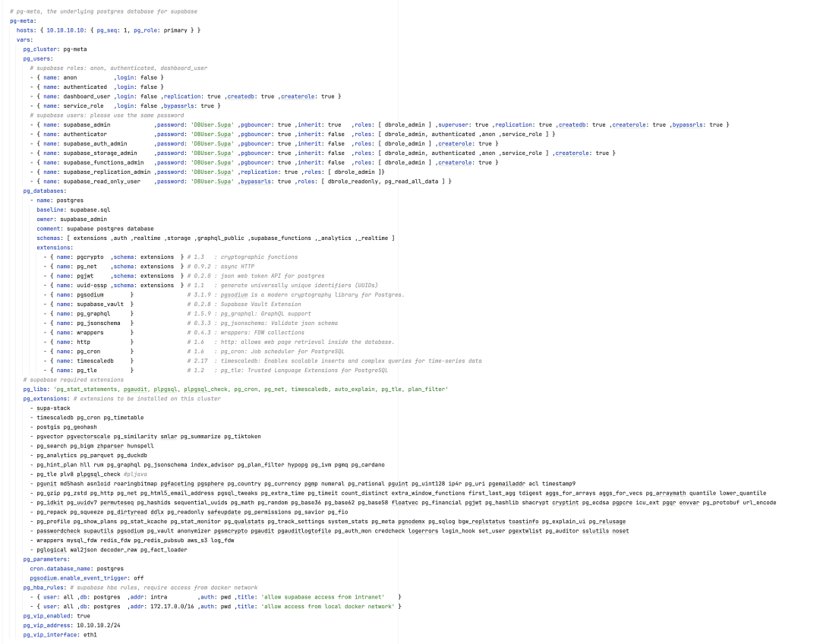820x644 pixels.
Task: Click the "pg_vip_enabled" key
Action: coord(46,616)
